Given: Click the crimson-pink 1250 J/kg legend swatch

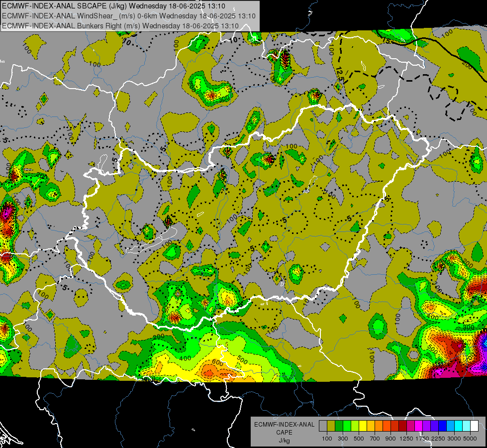Looking at the screenshot, I should pyautogui.click(x=410, y=426).
